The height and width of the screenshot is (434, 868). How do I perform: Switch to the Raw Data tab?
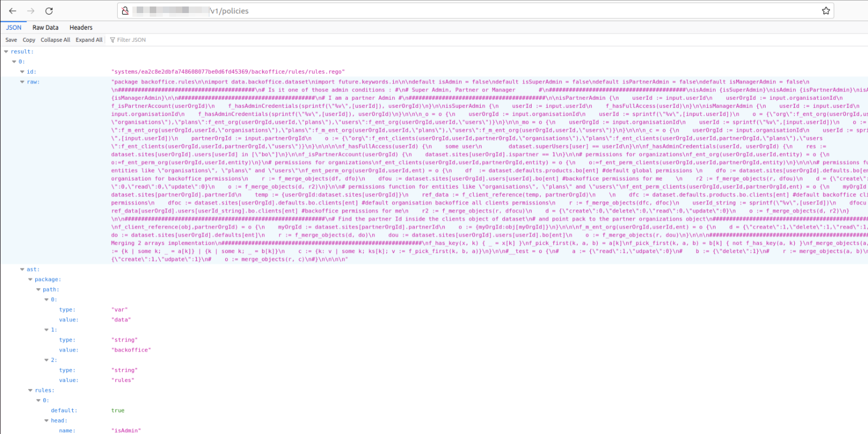45,28
